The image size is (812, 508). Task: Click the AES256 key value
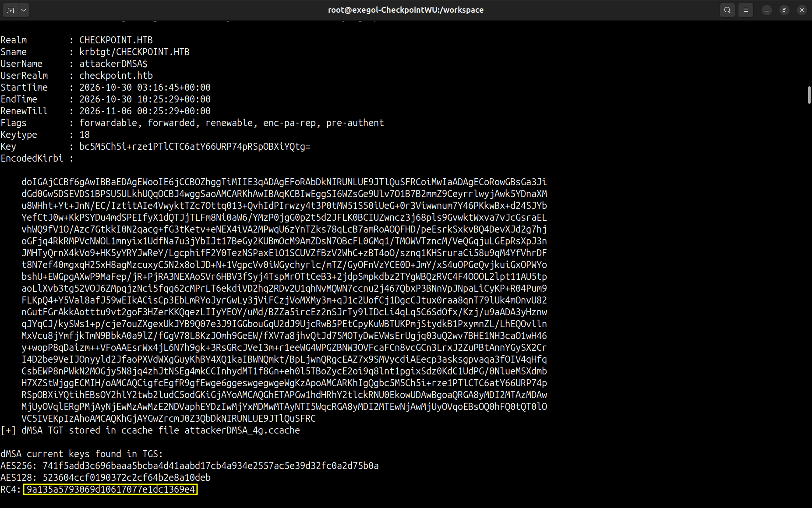tap(211, 466)
